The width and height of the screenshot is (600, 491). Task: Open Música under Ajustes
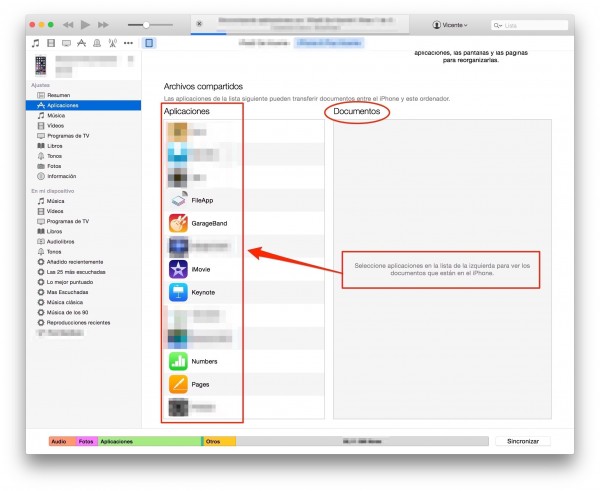click(83, 115)
